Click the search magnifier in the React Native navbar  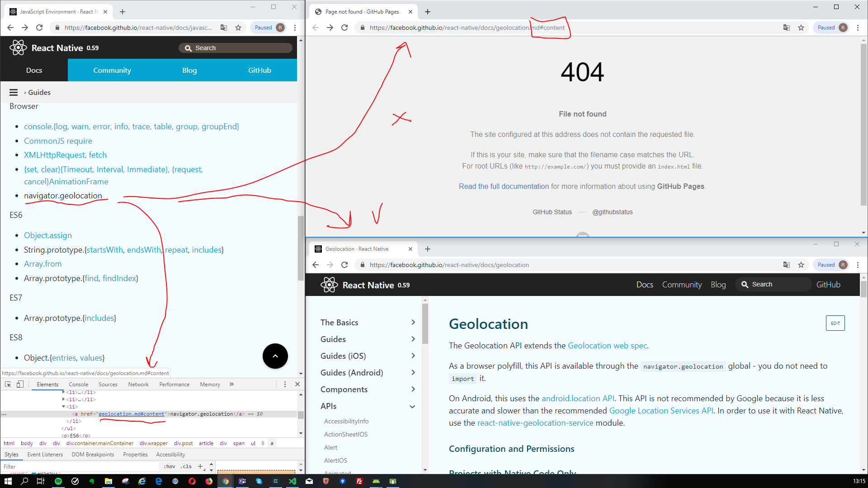(189, 47)
